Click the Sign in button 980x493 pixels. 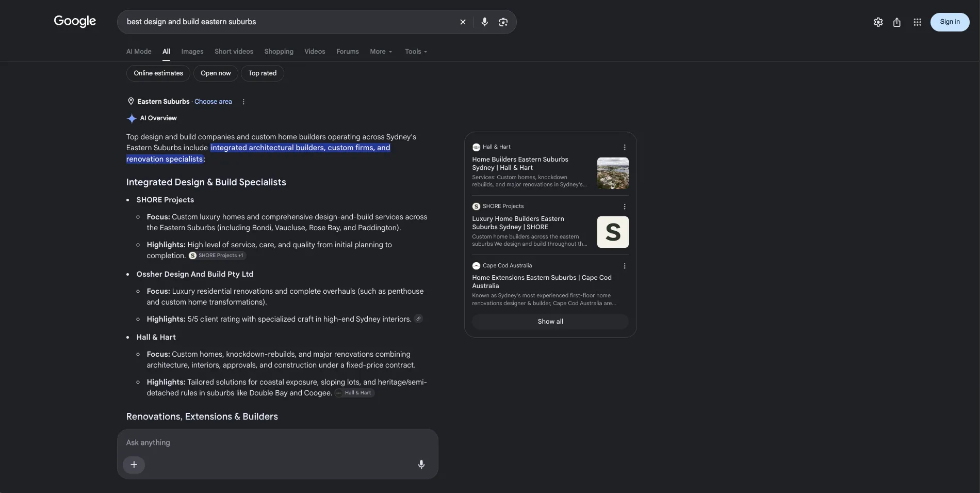[950, 22]
